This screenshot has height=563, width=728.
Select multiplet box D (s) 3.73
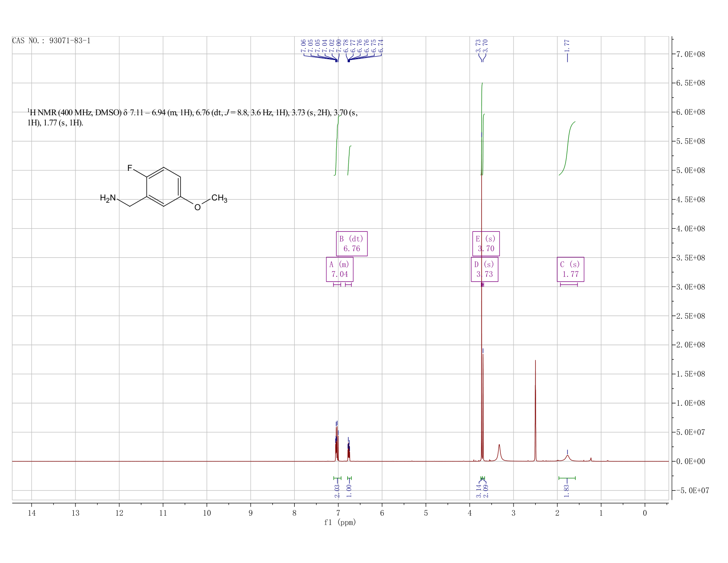(484, 269)
